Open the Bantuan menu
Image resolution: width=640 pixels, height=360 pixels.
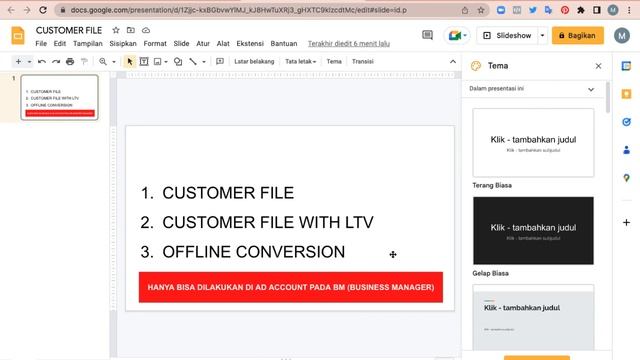pyautogui.click(x=284, y=44)
